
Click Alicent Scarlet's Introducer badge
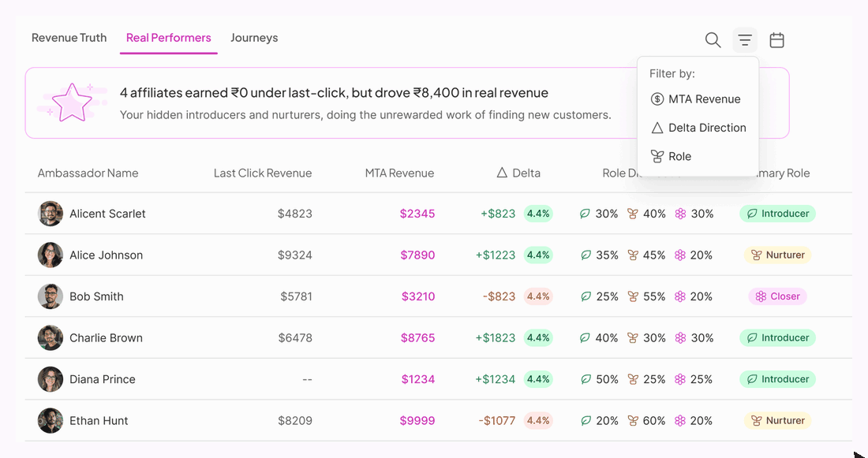[777, 214]
